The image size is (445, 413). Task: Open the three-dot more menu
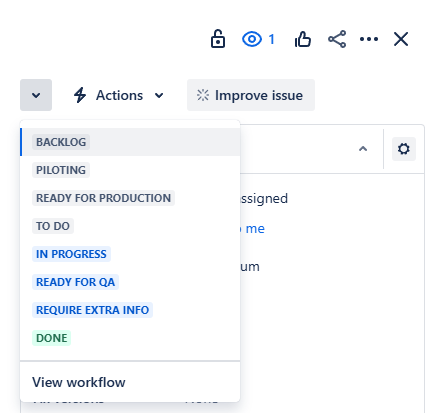[x=369, y=39]
